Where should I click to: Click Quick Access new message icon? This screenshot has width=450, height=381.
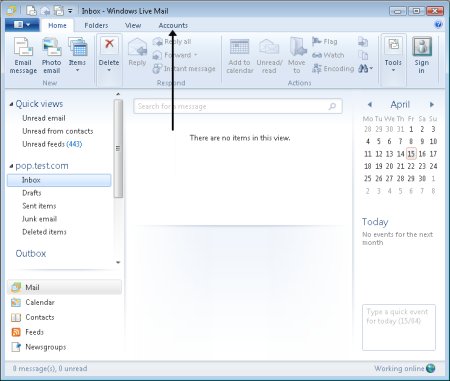[31, 11]
